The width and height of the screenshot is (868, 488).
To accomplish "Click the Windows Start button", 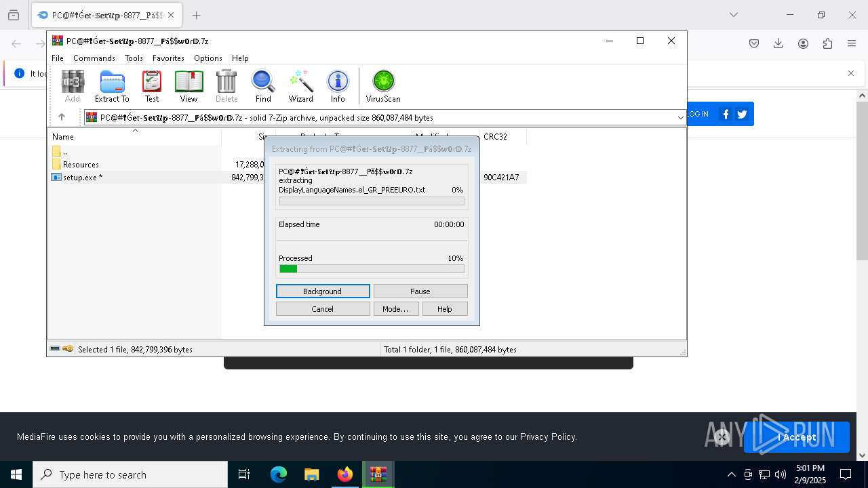I will pos(16,474).
